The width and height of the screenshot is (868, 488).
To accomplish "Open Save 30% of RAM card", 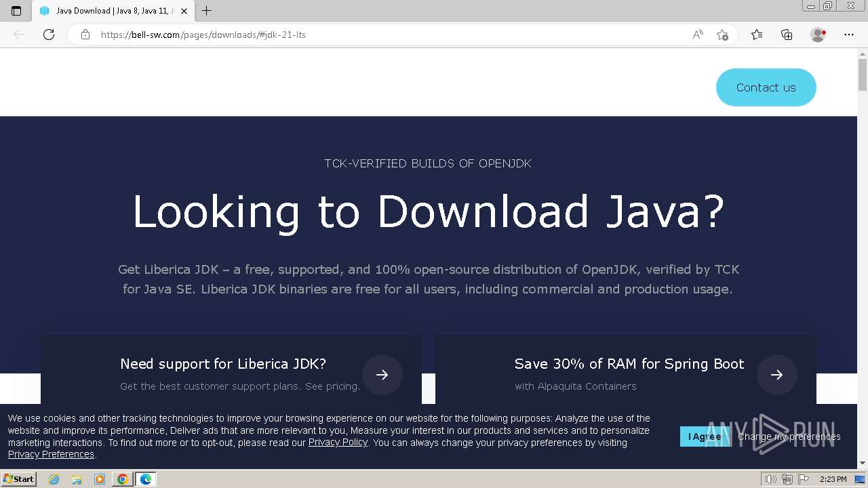I will [626, 370].
